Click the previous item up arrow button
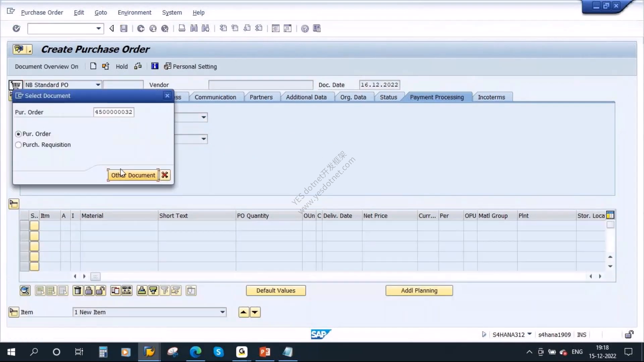The width and height of the screenshot is (644, 362). [244, 312]
